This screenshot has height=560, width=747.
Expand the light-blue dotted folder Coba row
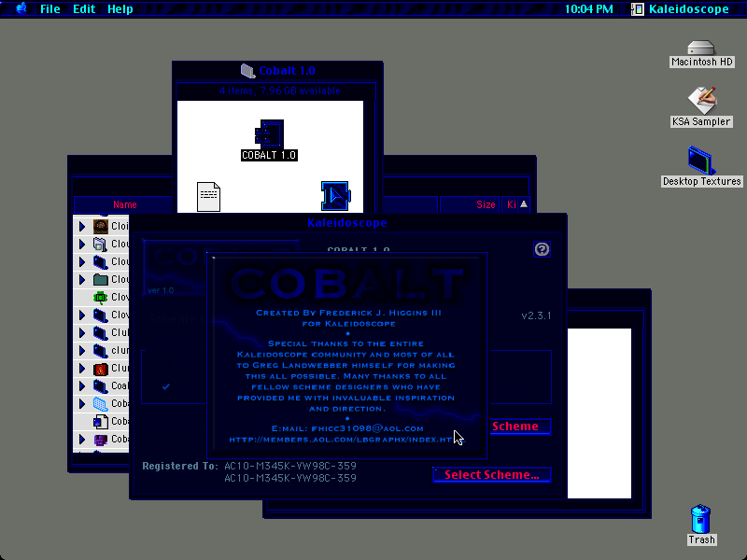[82, 404]
